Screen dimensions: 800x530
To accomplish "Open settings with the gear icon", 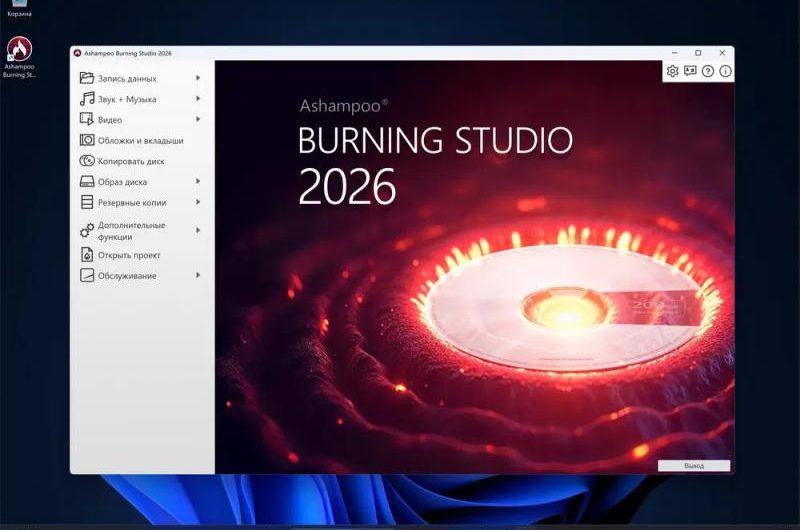I will (672, 71).
